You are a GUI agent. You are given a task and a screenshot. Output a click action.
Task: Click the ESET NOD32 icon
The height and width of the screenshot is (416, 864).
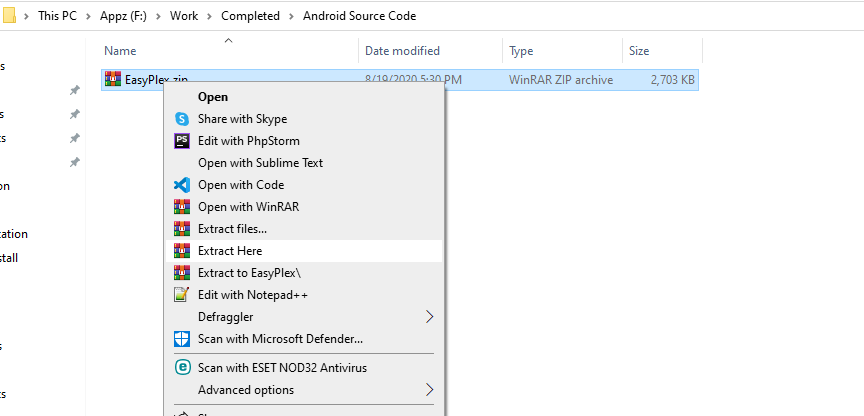(182, 368)
